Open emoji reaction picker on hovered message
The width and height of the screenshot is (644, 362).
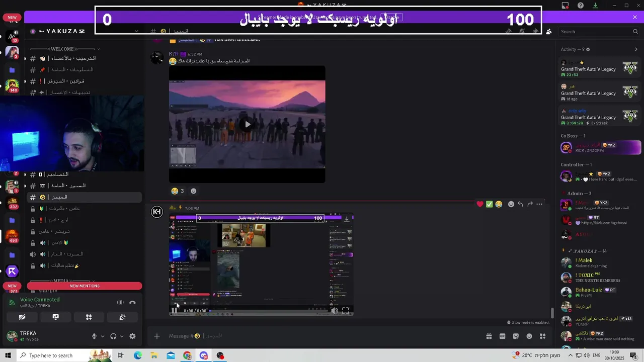coord(511,204)
